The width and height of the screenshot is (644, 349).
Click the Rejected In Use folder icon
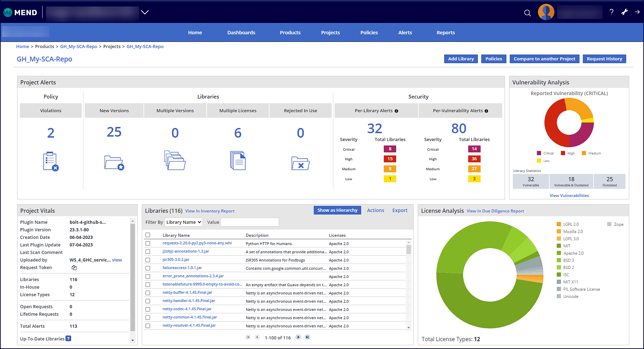tap(300, 163)
